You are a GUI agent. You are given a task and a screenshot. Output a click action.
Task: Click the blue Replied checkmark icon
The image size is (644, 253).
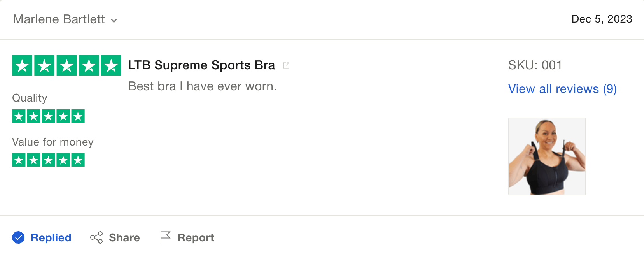click(x=18, y=237)
